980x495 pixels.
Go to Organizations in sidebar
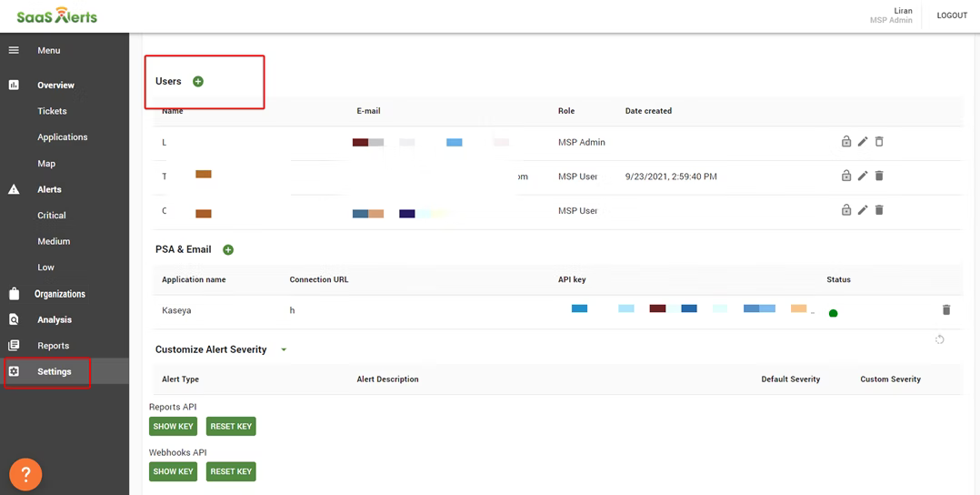[59, 294]
